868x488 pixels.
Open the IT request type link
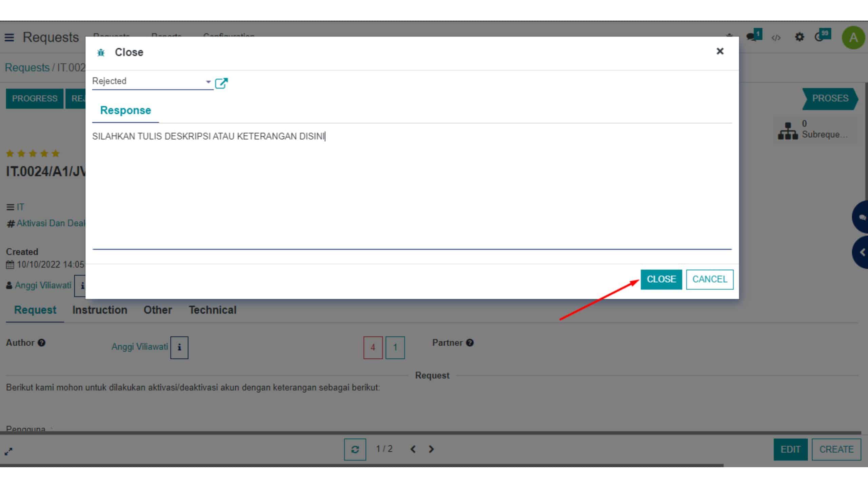tap(20, 207)
